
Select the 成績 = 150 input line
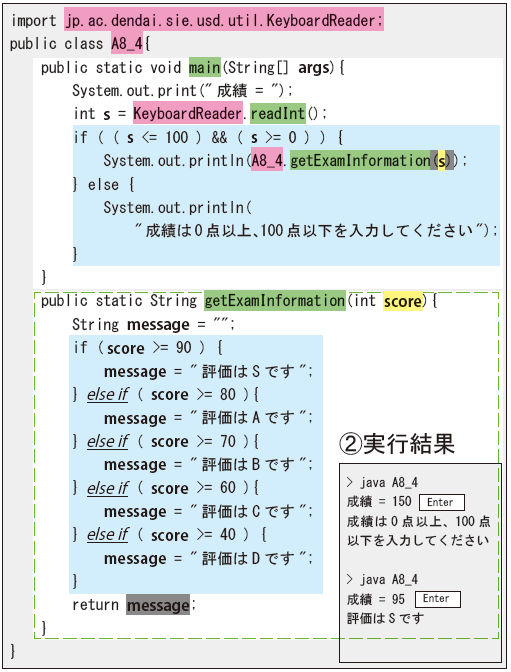coord(379,502)
